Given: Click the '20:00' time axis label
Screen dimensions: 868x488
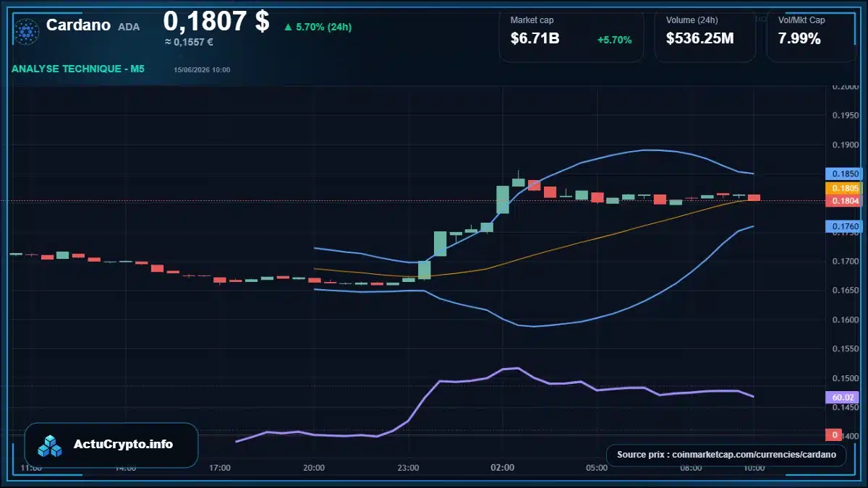Looking at the screenshot, I should coord(314,468).
